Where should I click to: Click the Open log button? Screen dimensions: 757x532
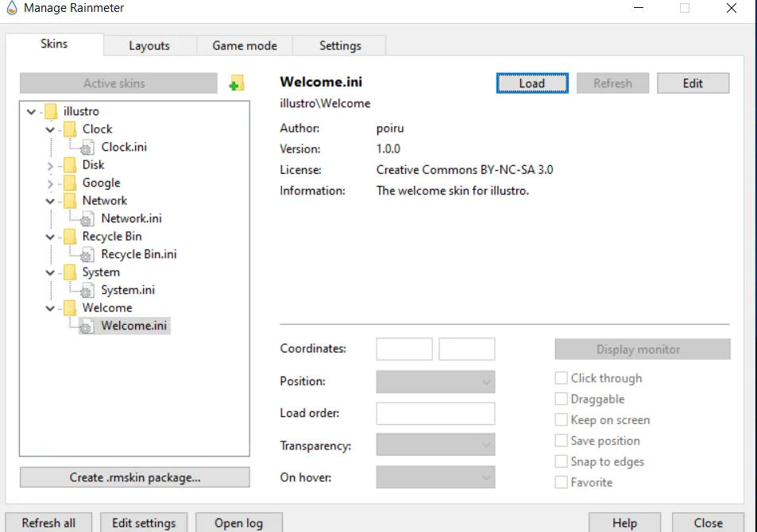coord(238,522)
